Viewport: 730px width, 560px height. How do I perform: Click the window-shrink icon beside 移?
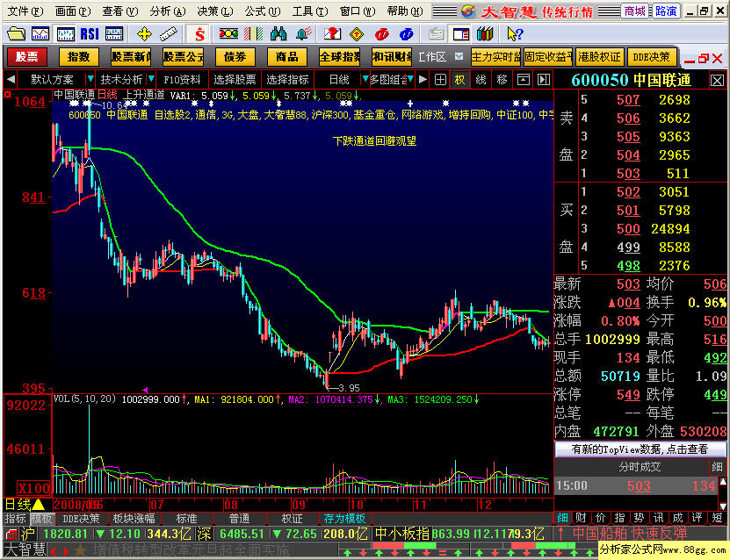523,80
